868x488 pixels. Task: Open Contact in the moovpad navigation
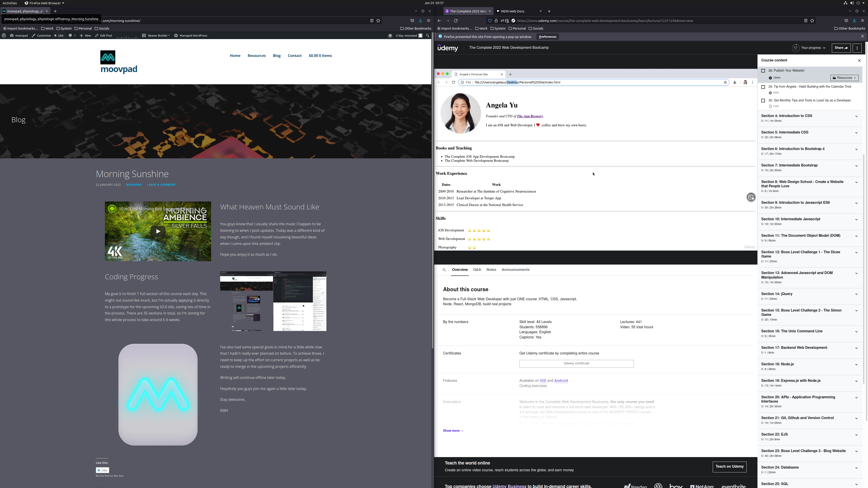point(295,56)
